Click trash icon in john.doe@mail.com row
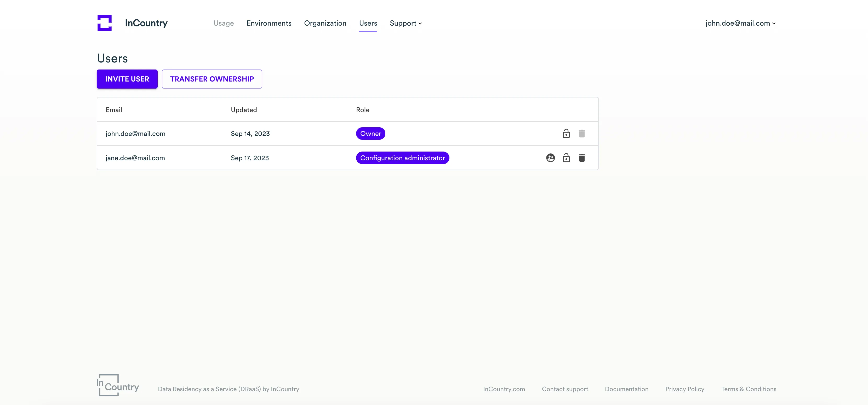This screenshot has width=868, height=405. (582, 134)
